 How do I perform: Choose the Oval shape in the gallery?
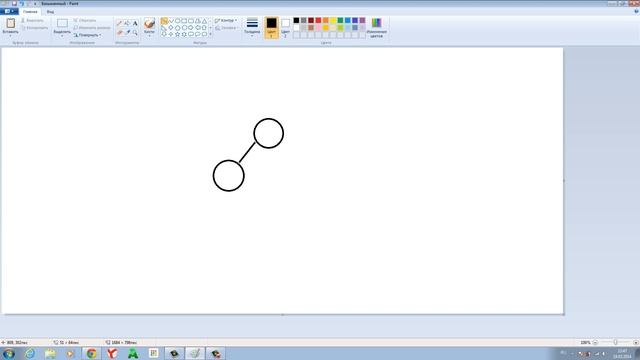click(x=177, y=21)
